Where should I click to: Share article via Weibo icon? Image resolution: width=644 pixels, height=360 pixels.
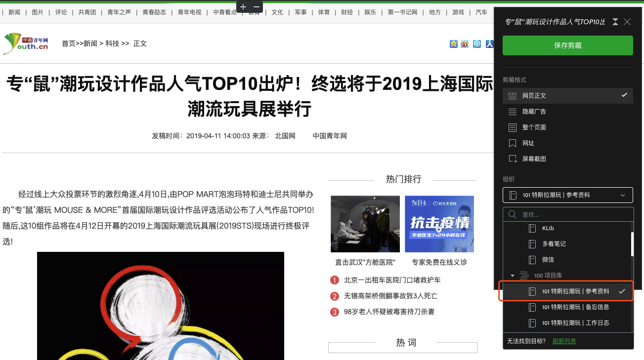tap(465, 43)
